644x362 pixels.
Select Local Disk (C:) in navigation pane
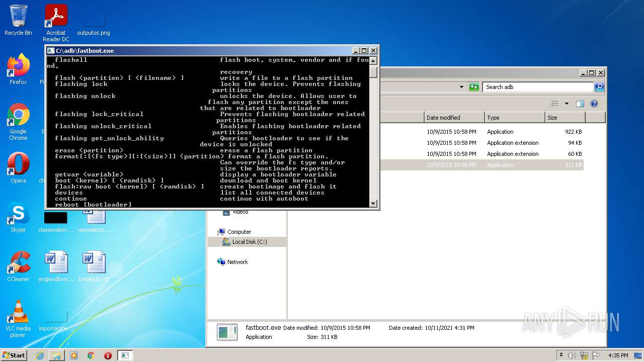coord(249,242)
